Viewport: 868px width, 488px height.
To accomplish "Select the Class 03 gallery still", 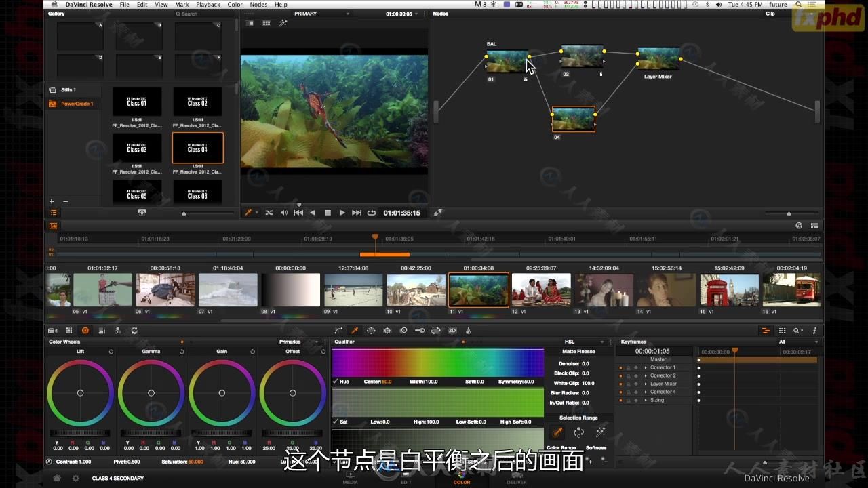I will [x=137, y=147].
